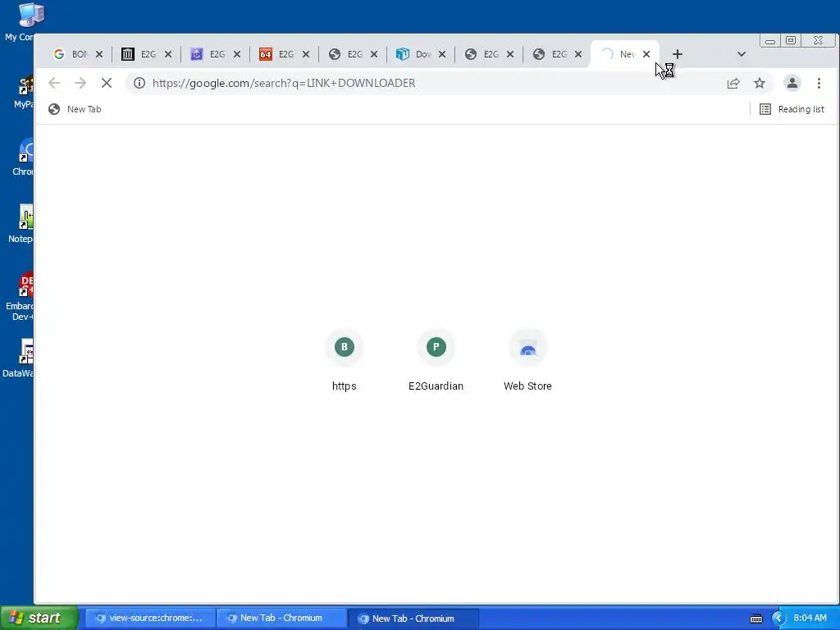
Task: Close the E2G tab with building icon
Action: [x=167, y=54]
